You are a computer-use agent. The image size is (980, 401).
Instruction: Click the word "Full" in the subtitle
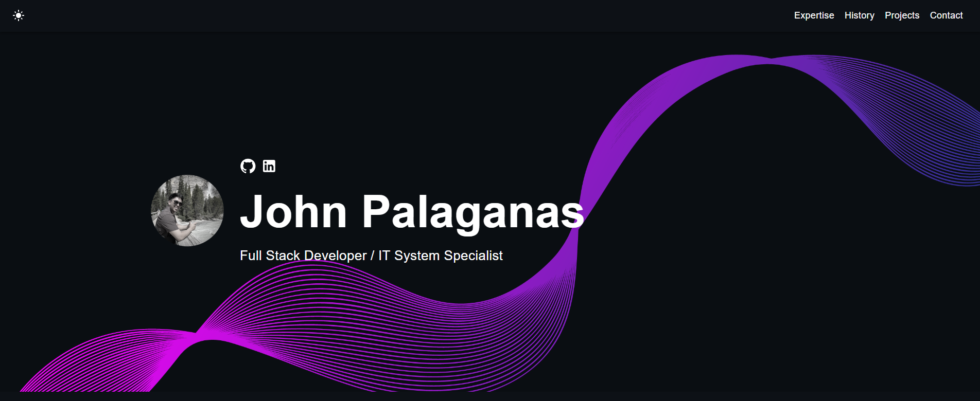pyautogui.click(x=251, y=256)
